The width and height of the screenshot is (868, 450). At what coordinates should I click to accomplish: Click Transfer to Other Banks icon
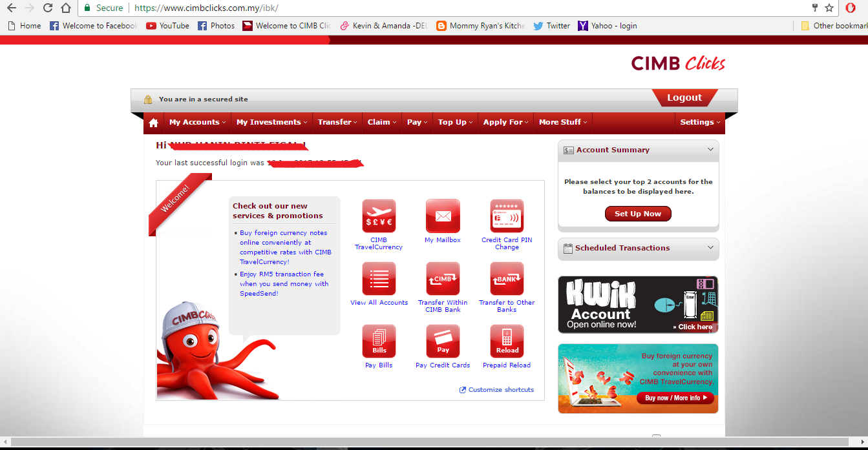[x=507, y=279]
